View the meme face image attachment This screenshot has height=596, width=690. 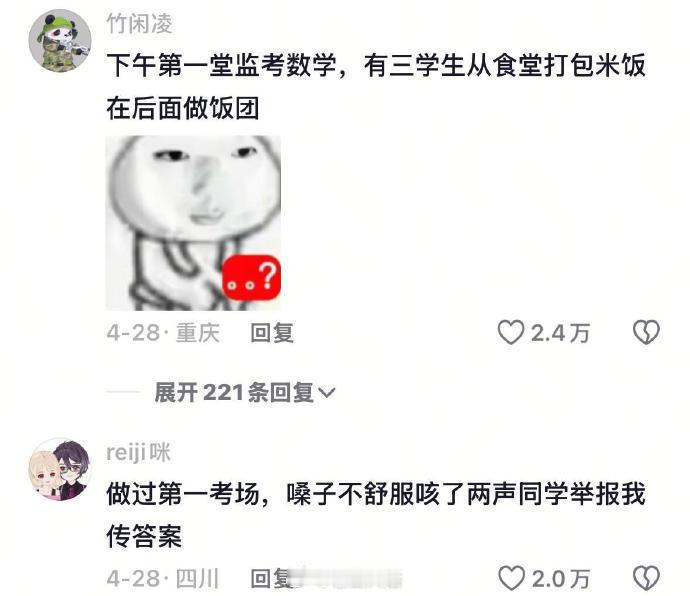click(x=193, y=223)
